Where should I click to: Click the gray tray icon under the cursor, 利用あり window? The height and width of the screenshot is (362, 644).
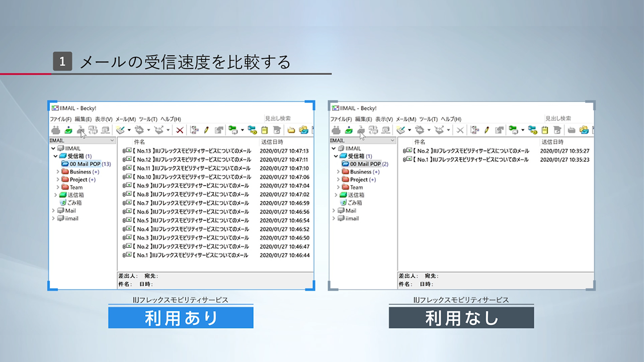(80, 130)
